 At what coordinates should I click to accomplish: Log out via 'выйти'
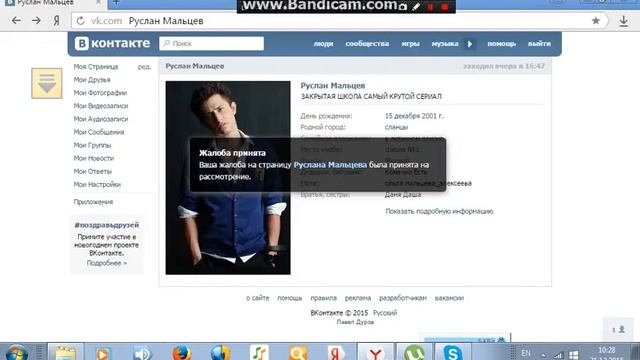[x=539, y=44]
